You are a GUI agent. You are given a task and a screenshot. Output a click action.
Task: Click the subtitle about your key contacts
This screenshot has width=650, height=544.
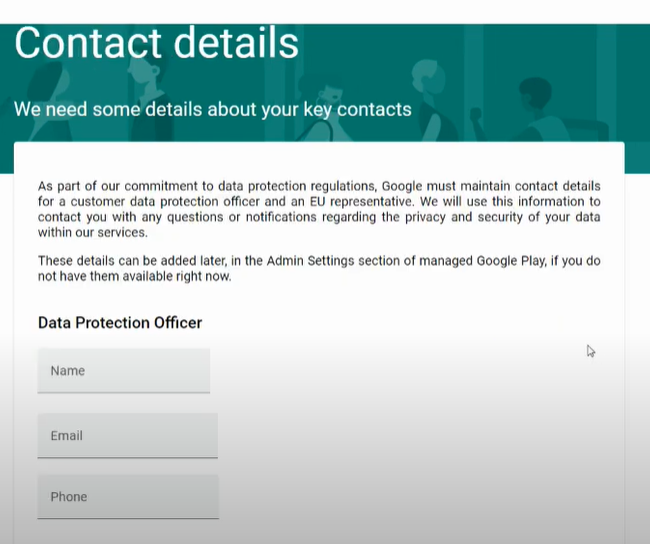point(213,109)
